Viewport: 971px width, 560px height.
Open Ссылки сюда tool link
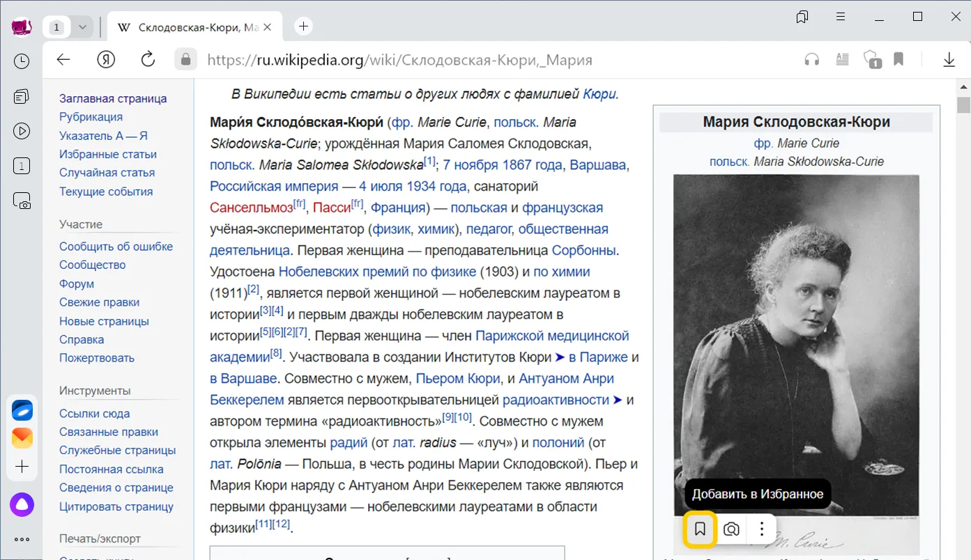tap(94, 413)
